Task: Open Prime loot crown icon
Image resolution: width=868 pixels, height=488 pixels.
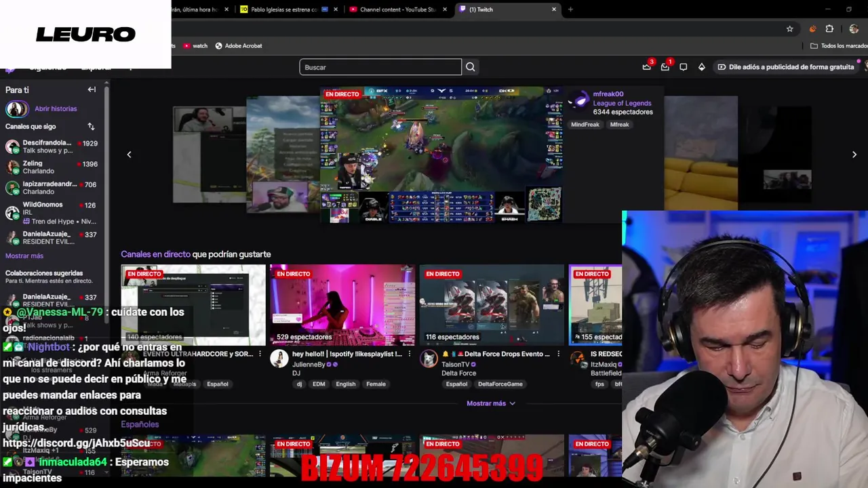Action: [647, 67]
